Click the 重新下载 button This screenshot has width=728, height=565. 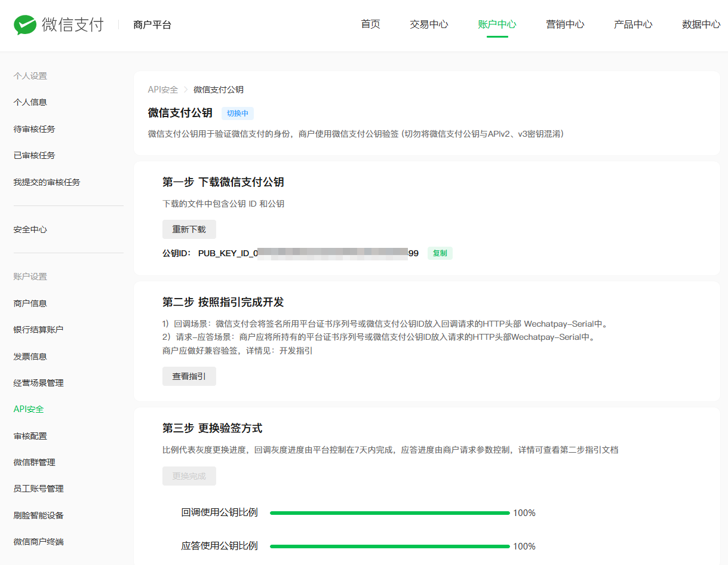click(189, 229)
